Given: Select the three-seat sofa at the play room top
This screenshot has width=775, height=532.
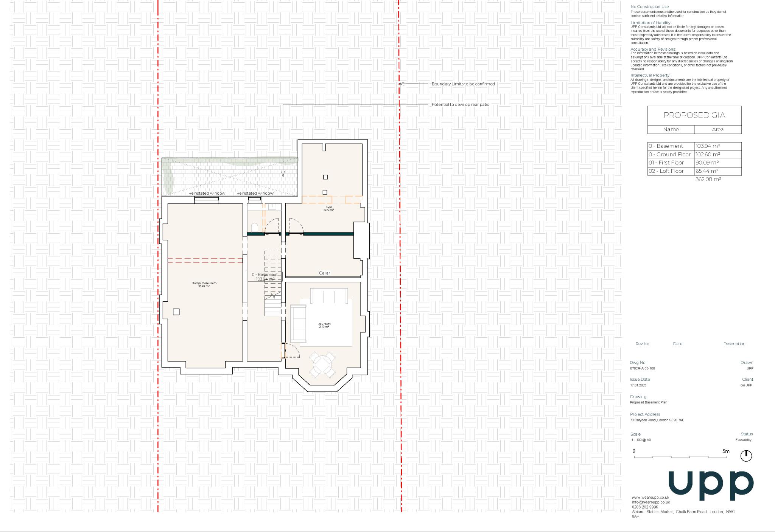Looking at the screenshot, I should point(329,295).
